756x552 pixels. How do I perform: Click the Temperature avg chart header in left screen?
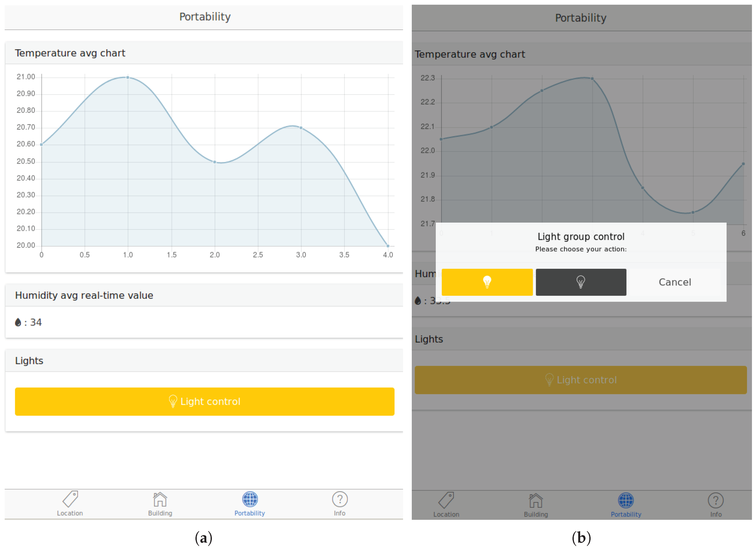[x=70, y=53]
